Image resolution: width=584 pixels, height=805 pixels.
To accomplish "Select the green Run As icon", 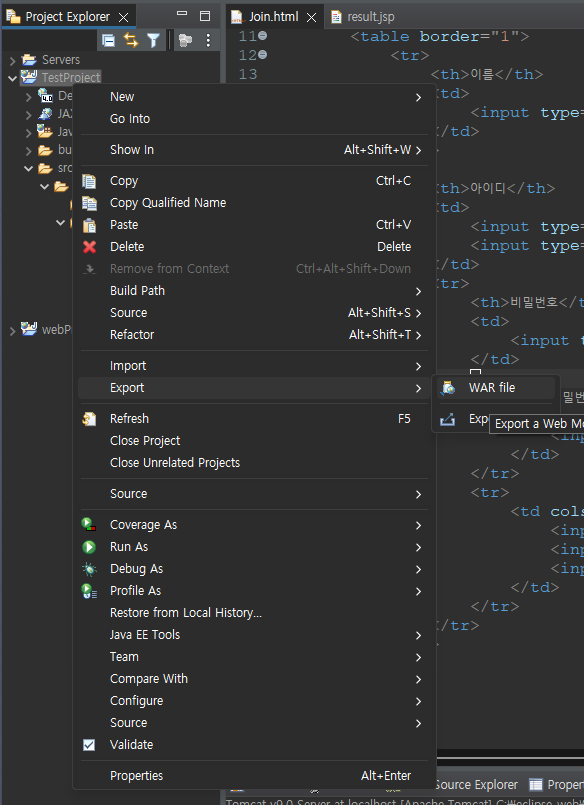I will [x=90, y=546].
